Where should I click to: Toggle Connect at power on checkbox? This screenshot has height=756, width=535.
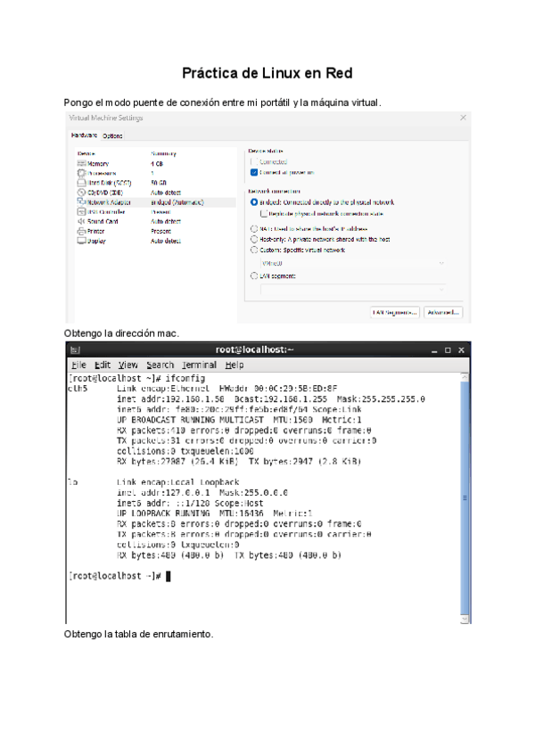tap(254, 172)
